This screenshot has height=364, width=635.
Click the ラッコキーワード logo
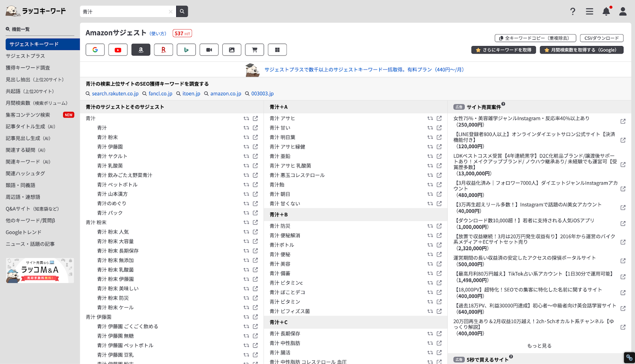[36, 11]
